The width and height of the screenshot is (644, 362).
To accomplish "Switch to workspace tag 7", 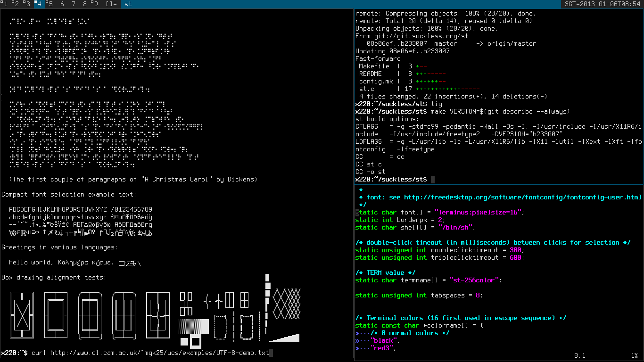I will click(73, 4).
